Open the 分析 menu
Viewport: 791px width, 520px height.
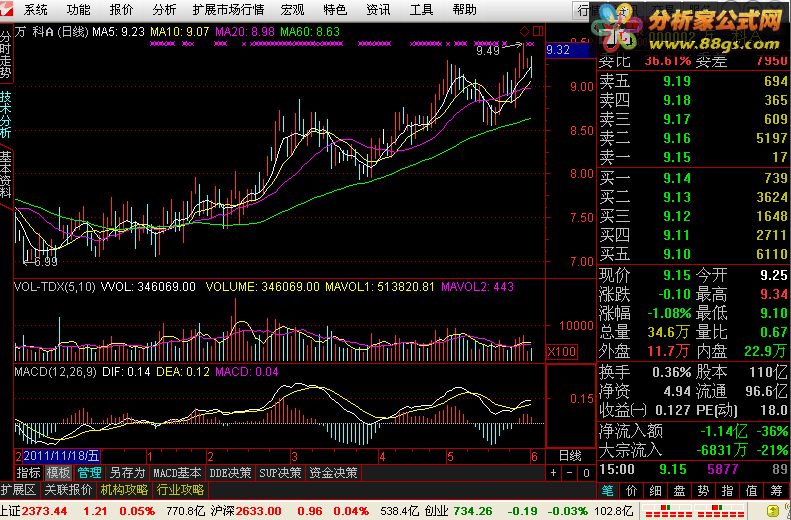pos(164,10)
